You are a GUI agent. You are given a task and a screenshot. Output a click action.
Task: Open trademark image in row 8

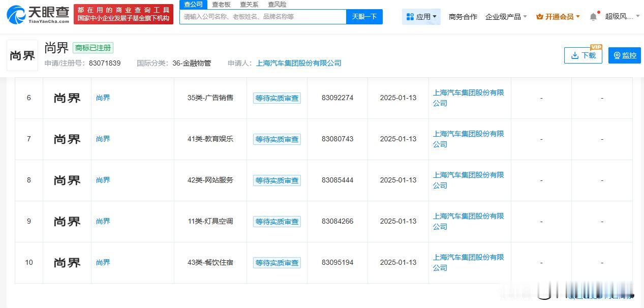(x=67, y=180)
